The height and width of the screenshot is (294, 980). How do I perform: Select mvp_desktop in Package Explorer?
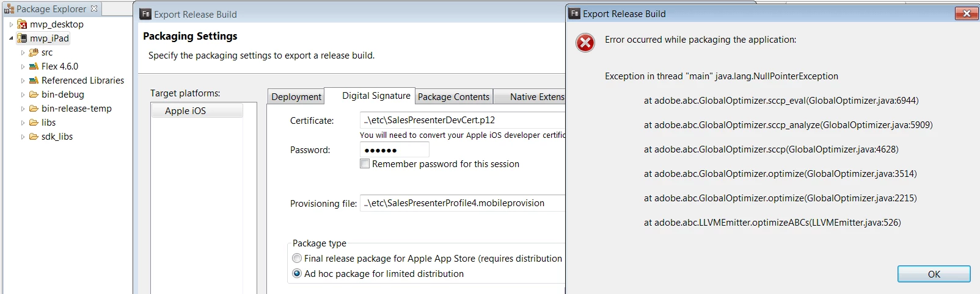57,24
